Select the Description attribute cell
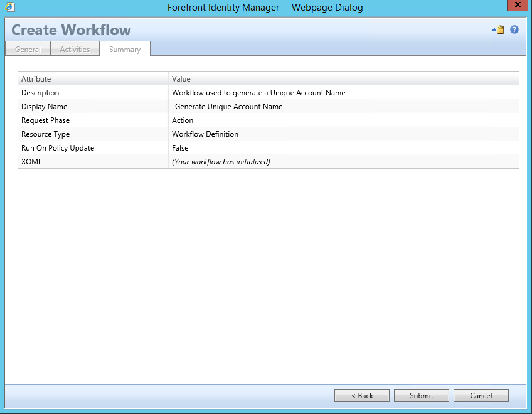 coord(93,93)
